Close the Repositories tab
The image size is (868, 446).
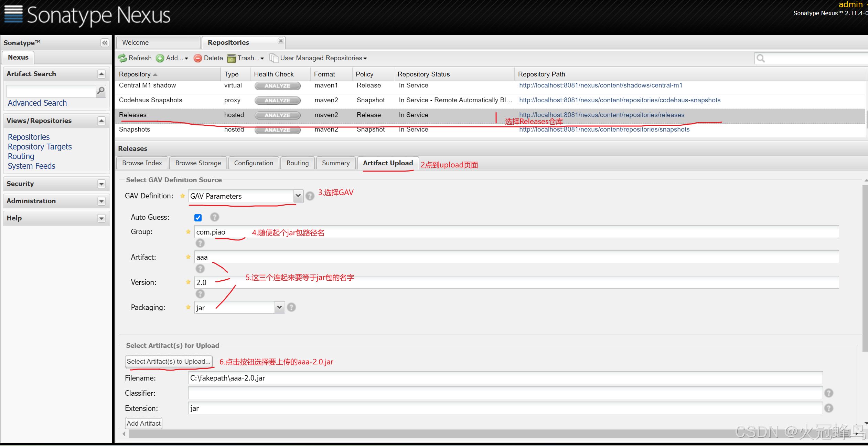point(281,41)
